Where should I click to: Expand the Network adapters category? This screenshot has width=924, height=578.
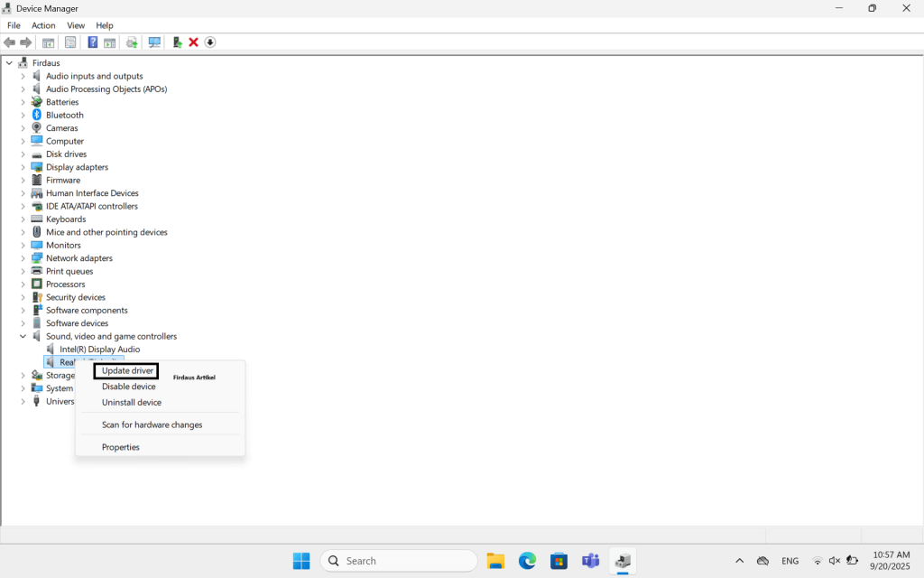[23, 258]
